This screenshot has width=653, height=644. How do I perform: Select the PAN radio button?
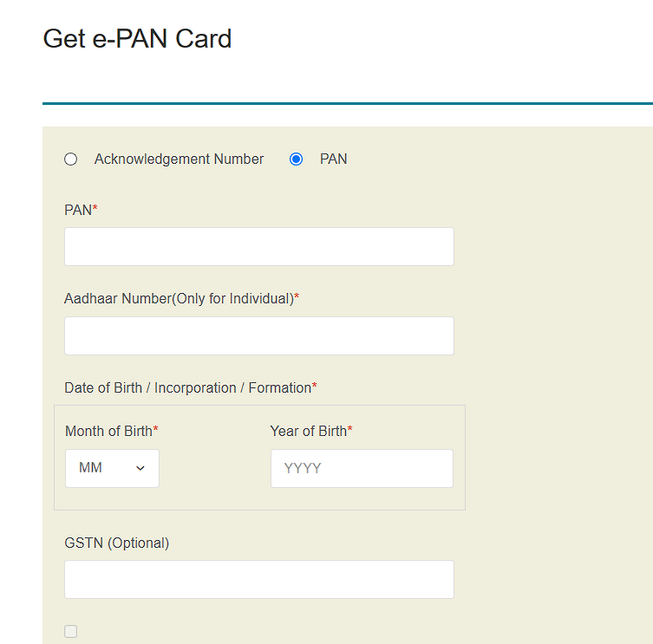(297, 159)
